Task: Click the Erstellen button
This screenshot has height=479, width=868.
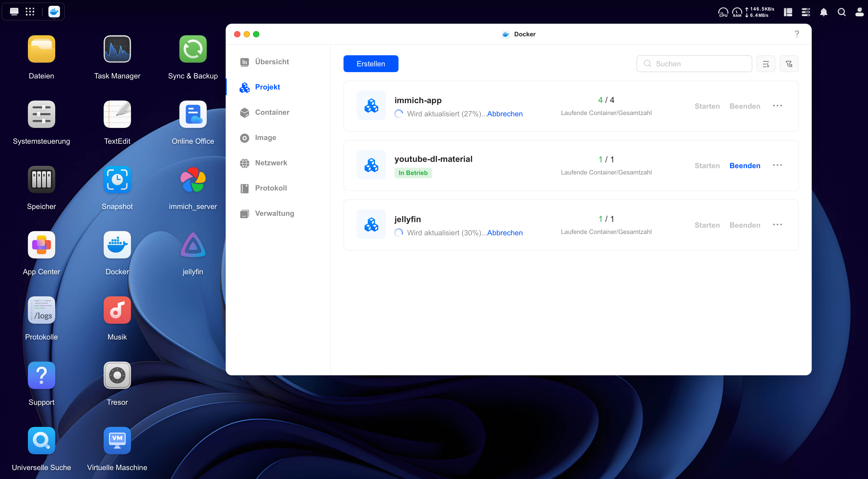Action: (x=371, y=64)
